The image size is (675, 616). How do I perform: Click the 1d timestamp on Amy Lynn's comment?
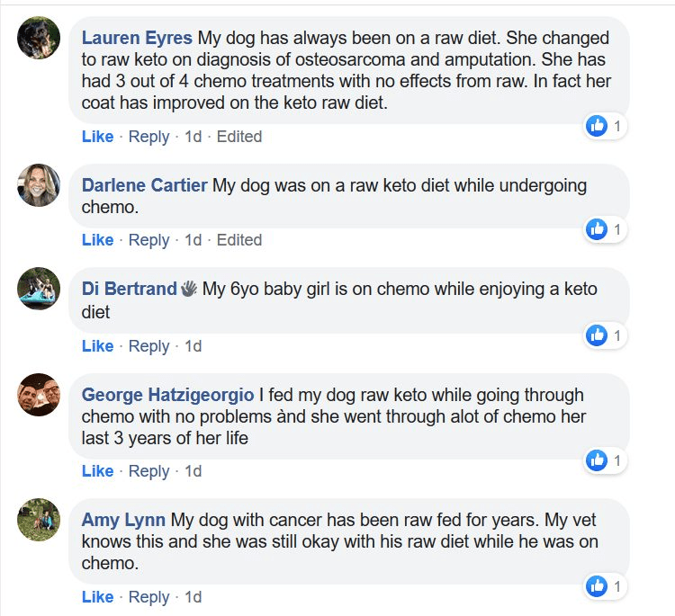pos(193,597)
